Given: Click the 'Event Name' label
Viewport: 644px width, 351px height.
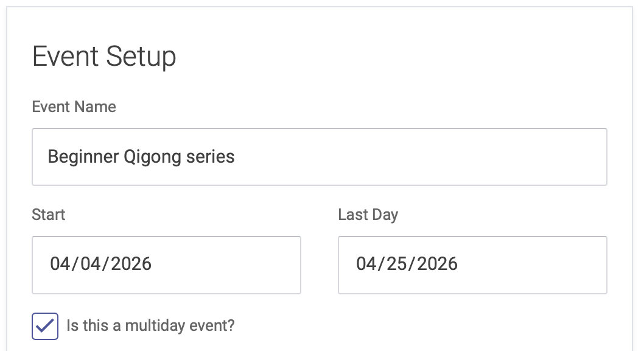Looking at the screenshot, I should coord(74,107).
